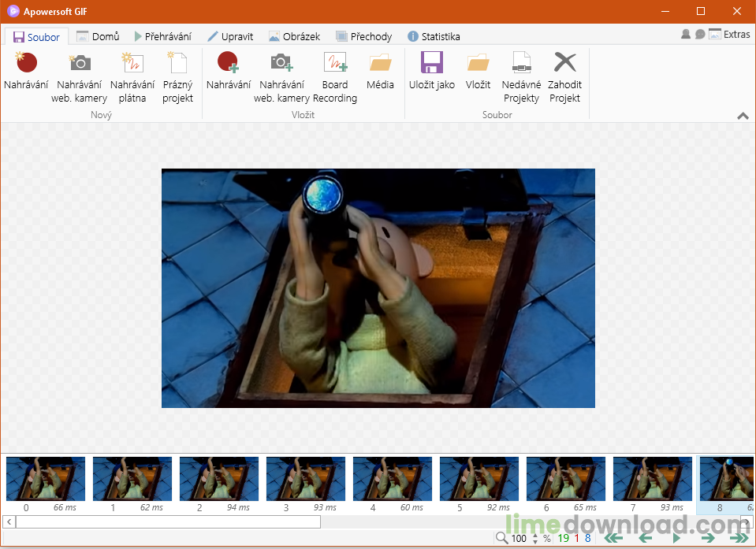Open Nahrávání web. kamery in Nový group

[x=79, y=76]
